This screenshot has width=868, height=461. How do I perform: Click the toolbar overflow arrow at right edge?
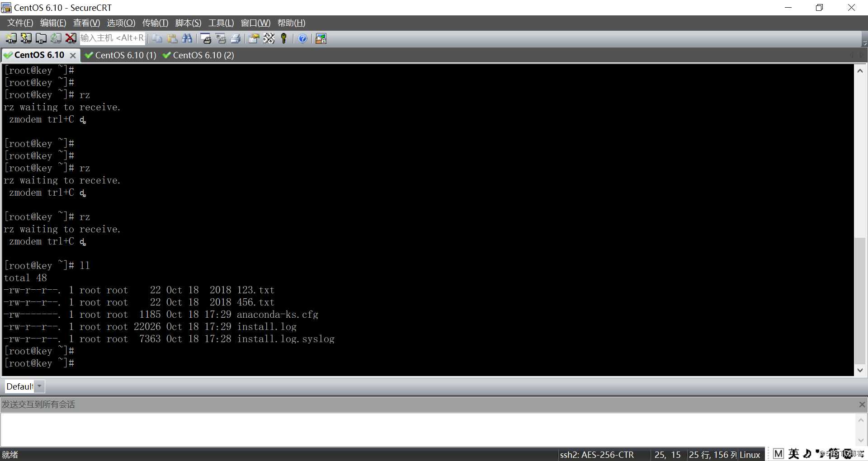[864, 43]
